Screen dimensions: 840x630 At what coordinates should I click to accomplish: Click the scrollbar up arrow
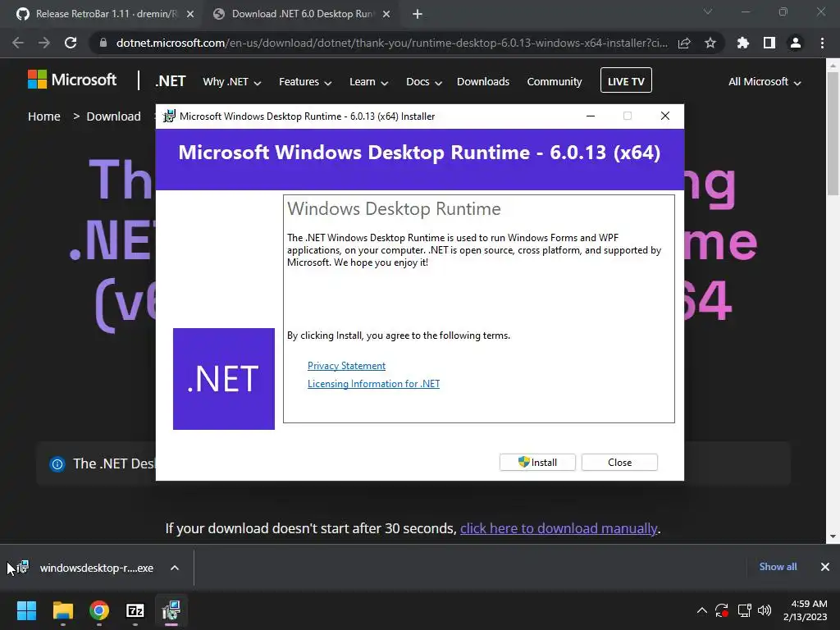[x=833, y=66]
